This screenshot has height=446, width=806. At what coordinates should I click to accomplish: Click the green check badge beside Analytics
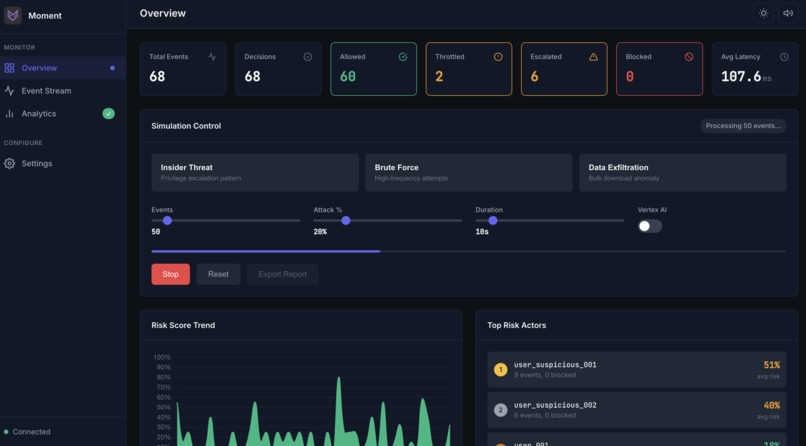[108, 114]
